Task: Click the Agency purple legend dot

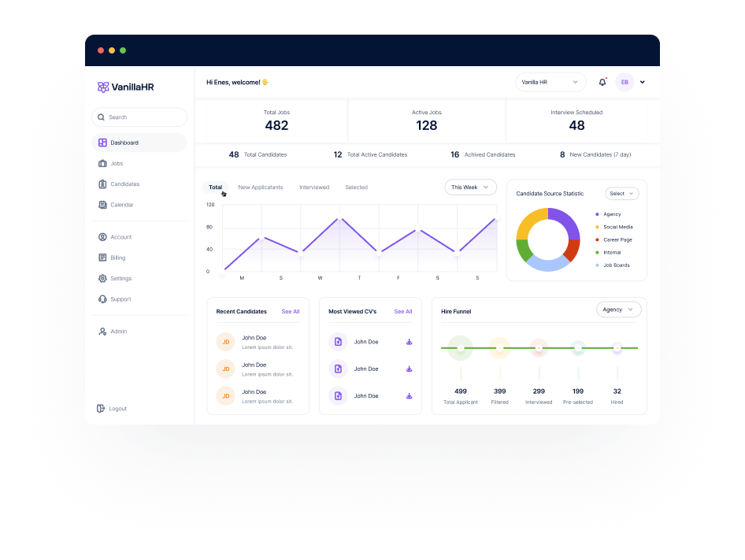Action: point(597,214)
